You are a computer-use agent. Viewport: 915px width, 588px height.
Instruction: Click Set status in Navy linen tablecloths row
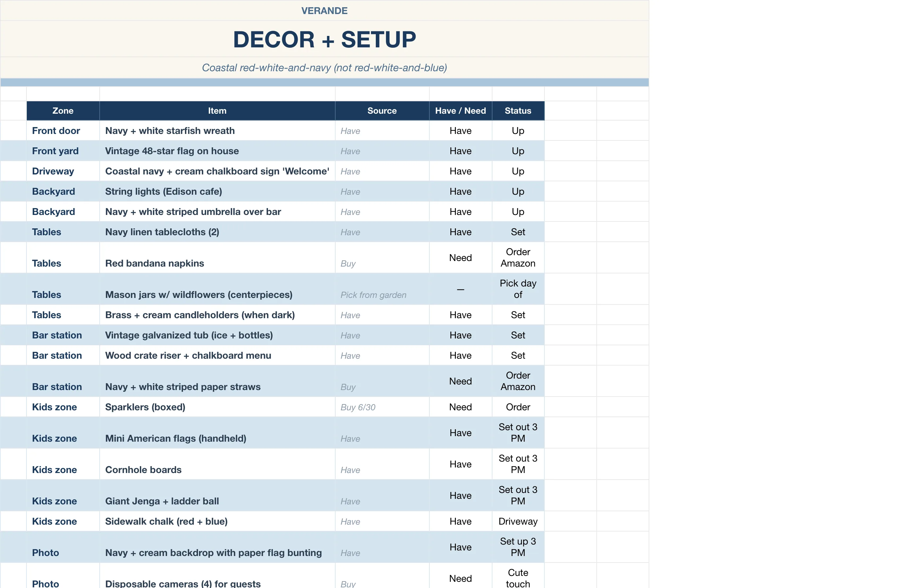[x=518, y=232]
